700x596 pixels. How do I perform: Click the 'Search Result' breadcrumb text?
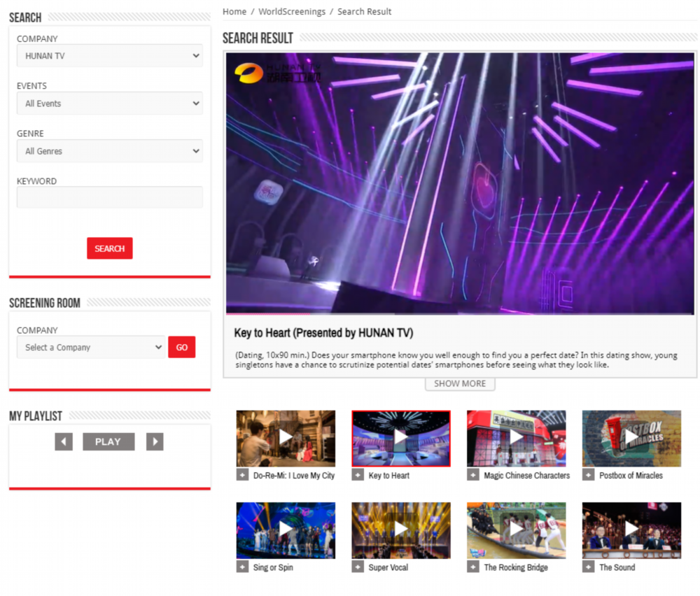pos(364,12)
